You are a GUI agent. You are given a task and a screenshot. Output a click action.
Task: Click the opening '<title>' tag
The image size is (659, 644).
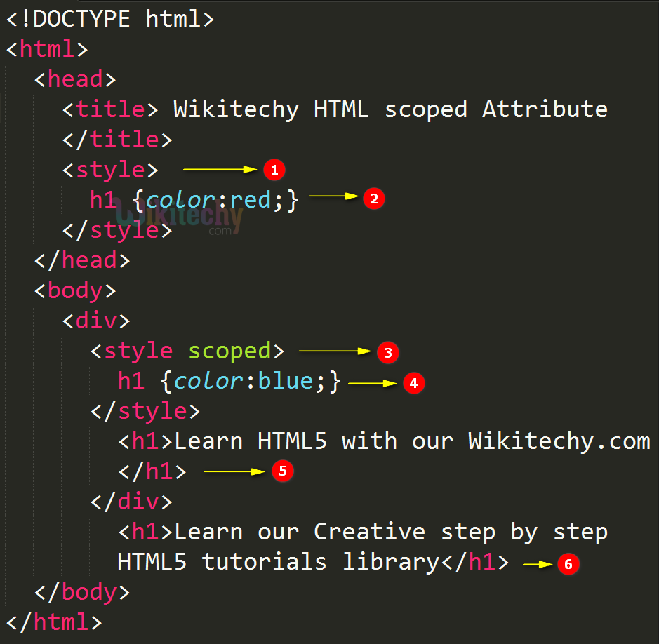pos(110,109)
